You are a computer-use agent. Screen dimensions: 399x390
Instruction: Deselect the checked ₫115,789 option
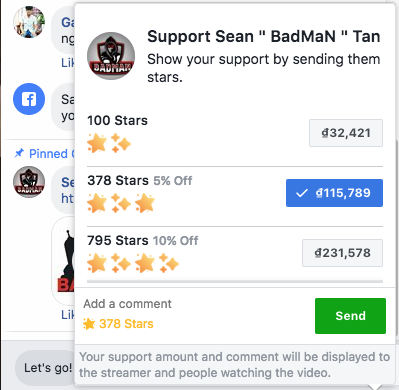(x=334, y=193)
